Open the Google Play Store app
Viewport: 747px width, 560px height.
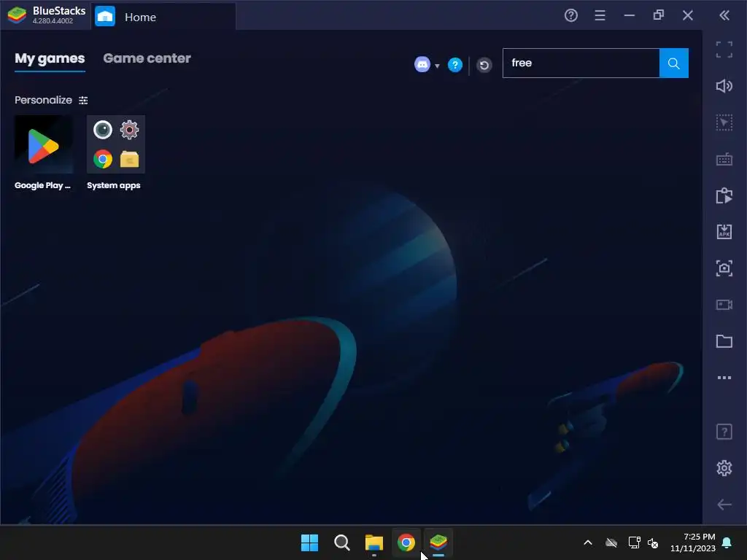tap(43, 145)
